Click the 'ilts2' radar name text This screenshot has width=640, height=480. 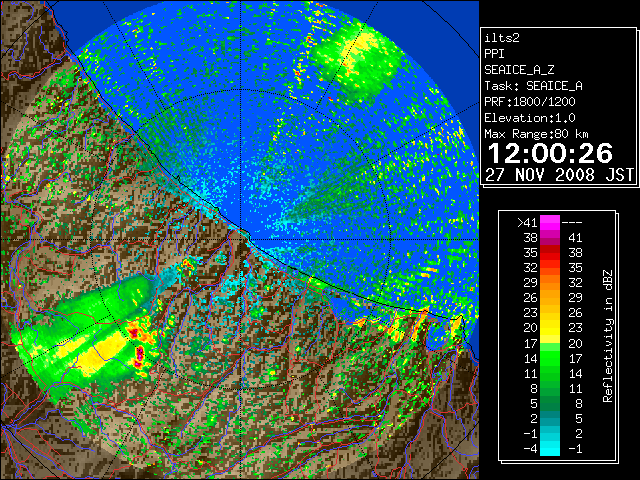[x=502, y=38]
